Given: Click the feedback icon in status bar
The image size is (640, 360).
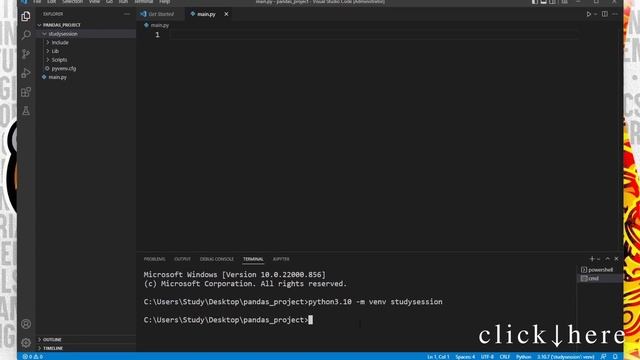Looking at the screenshot, I should pyautogui.click(x=604, y=356).
